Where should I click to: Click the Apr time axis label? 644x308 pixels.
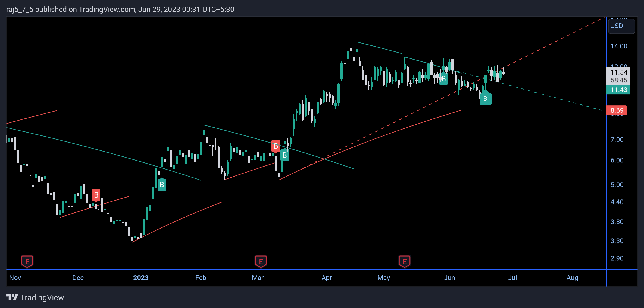point(327,278)
